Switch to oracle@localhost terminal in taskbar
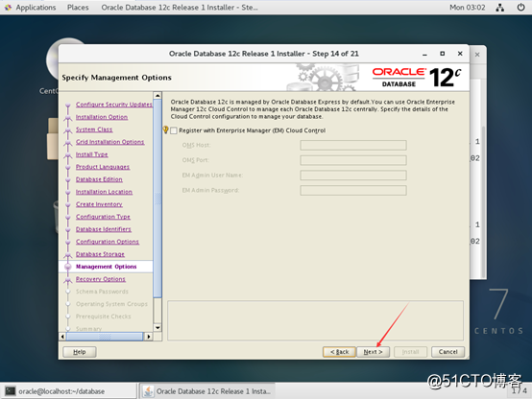Viewport: 532px width, 399px height. coord(68,391)
